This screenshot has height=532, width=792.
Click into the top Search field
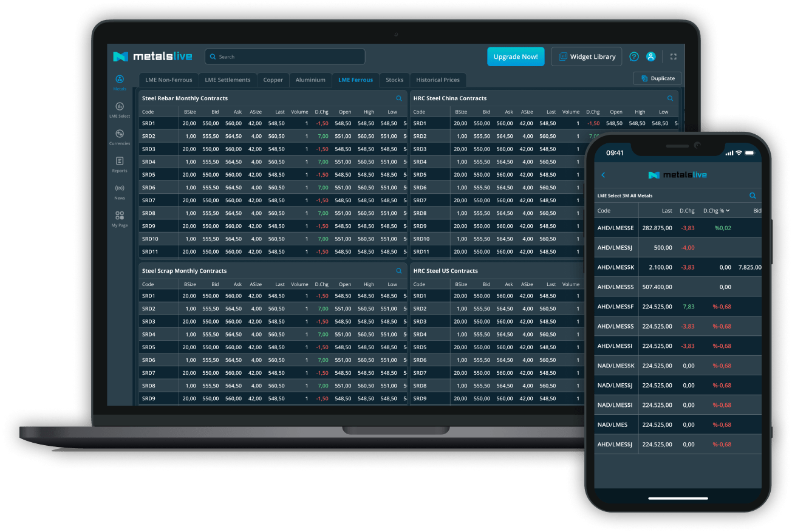[x=285, y=56]
